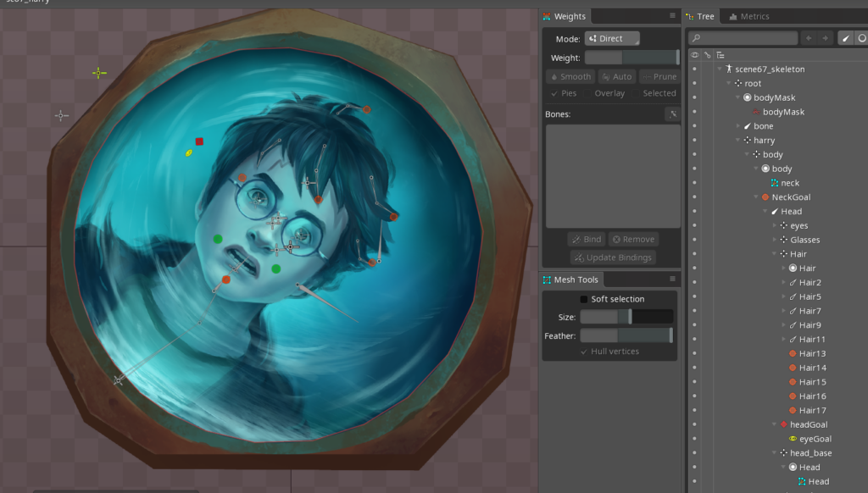Click the red square bone handle in viewport
This screenshot has width=868, height=493.
[199, 141]
